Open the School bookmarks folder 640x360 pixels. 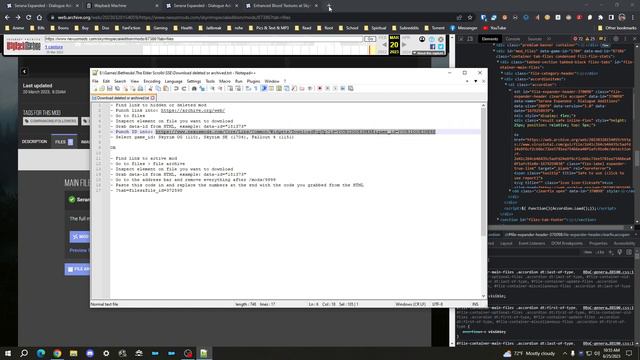pos(348,28)
